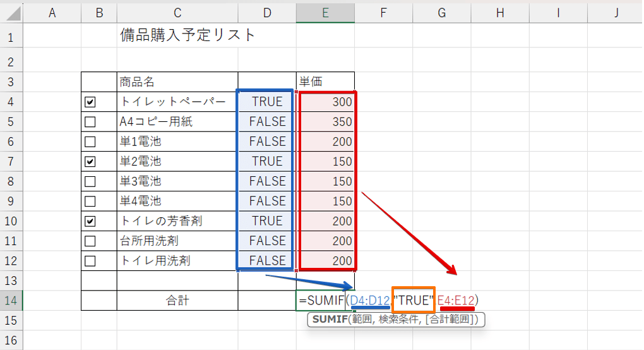Select price 200 in row 12
644x350 pixels.
point(325,261)
